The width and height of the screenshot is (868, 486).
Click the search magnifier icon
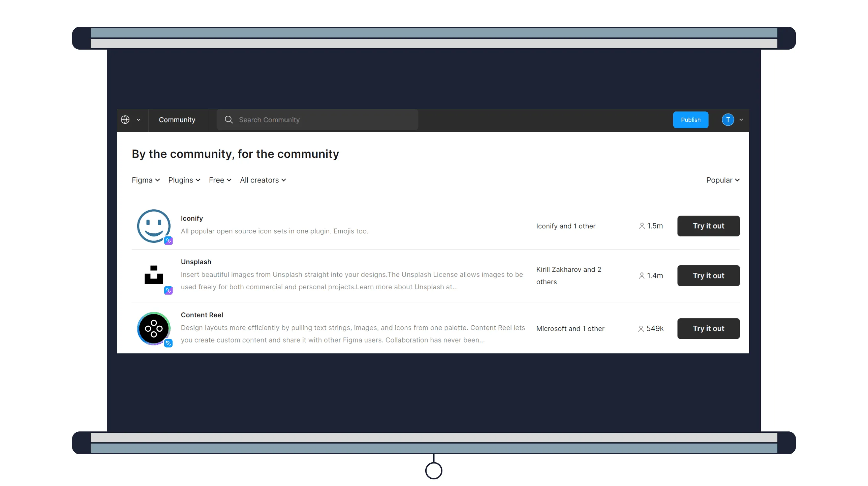pos(228,119)
